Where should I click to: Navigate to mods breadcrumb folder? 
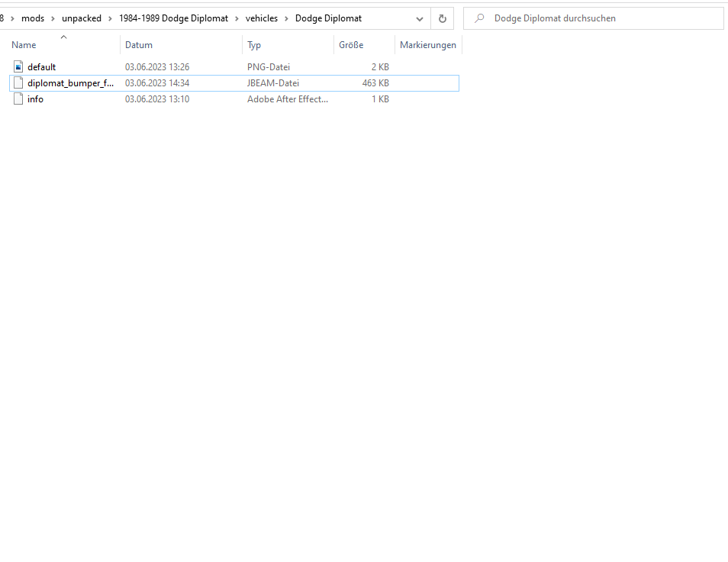click(33, 18)
